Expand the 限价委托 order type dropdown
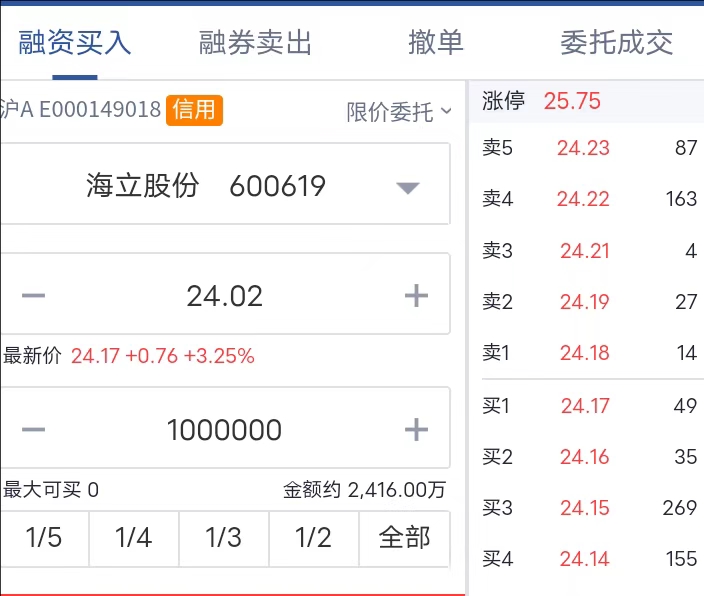The width and height of the screenshot is (704, 596). [399, 111]
